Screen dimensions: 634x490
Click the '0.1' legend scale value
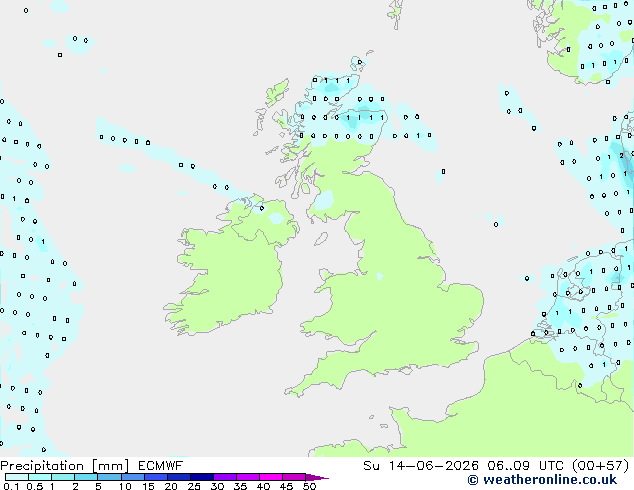pyautogui.click(x=11, y=486)
